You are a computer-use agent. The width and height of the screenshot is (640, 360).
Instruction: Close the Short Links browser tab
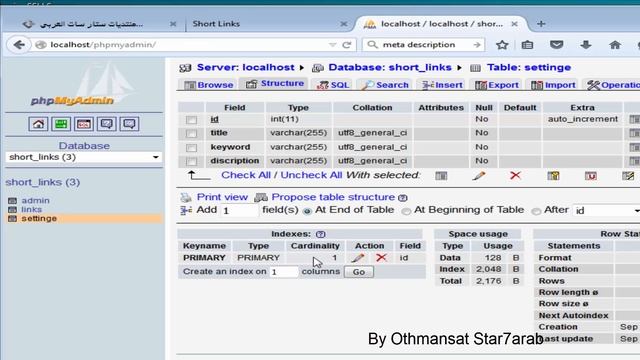pyautogui.click(x=344, y=24)
